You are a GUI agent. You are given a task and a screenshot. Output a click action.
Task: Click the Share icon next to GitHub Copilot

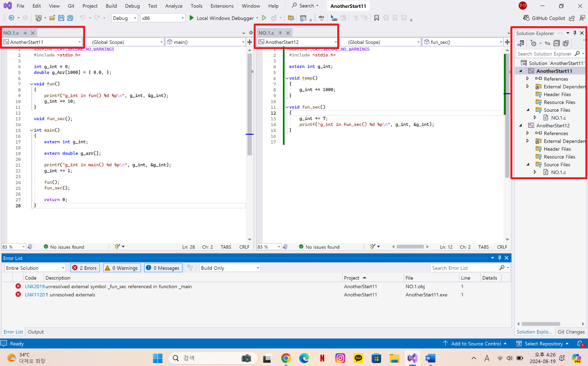coord(572,18)
